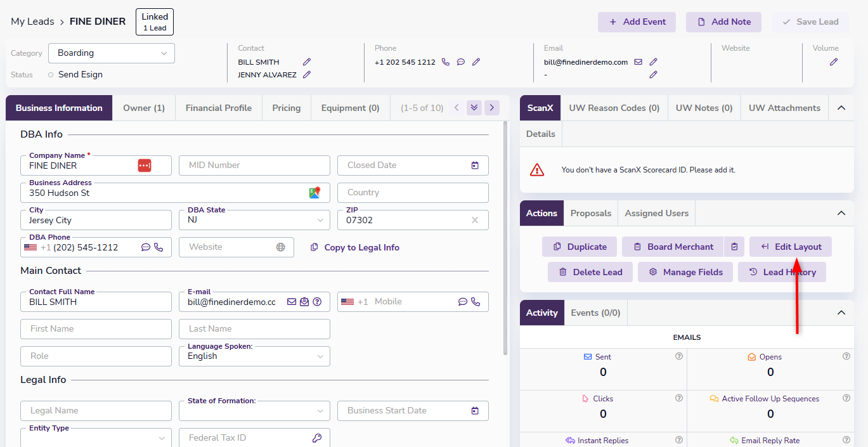This screenshot has width=868, height=447.
Task: Open the Category dropdown showing Boarding
Action: point(112,53)
